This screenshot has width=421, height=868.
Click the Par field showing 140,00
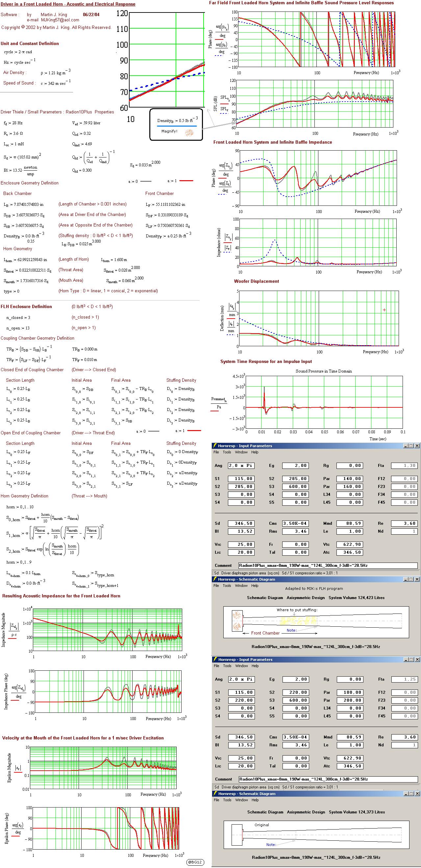[350, 478]
